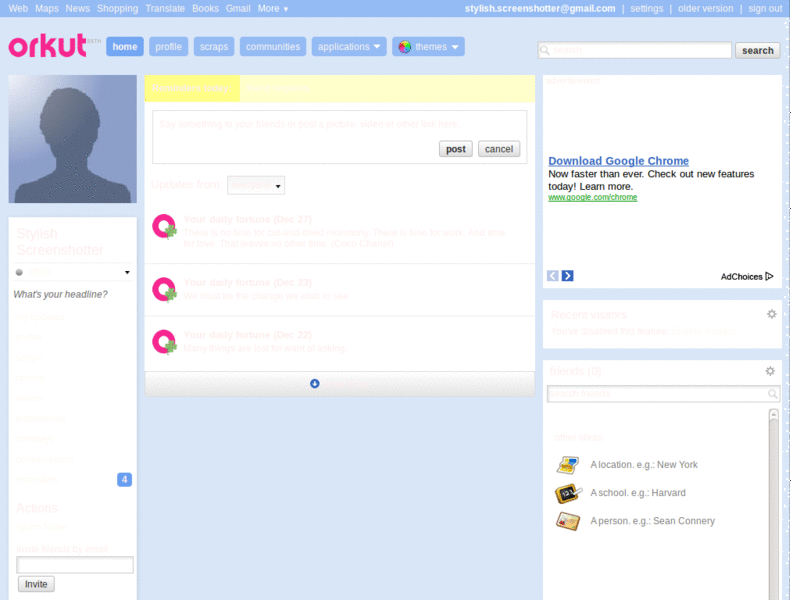
Task: Open friends panel gear settings
Action: pyautogui.click(x=770, y=371)
